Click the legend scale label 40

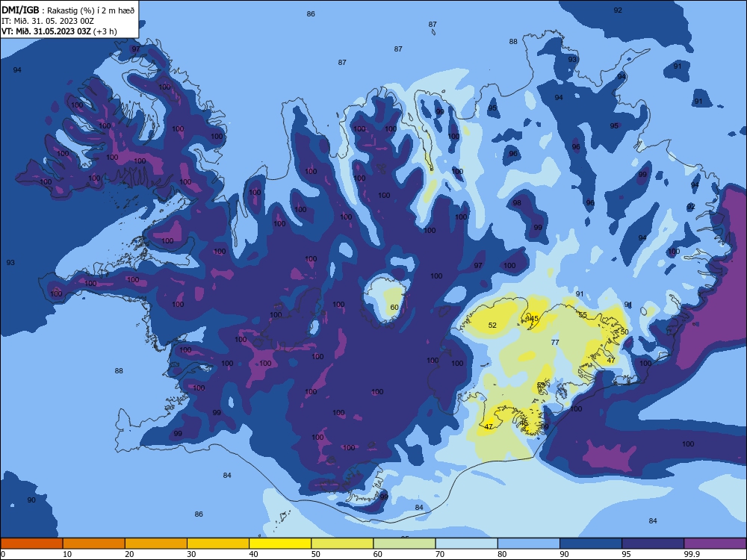(x=254, y=554)
